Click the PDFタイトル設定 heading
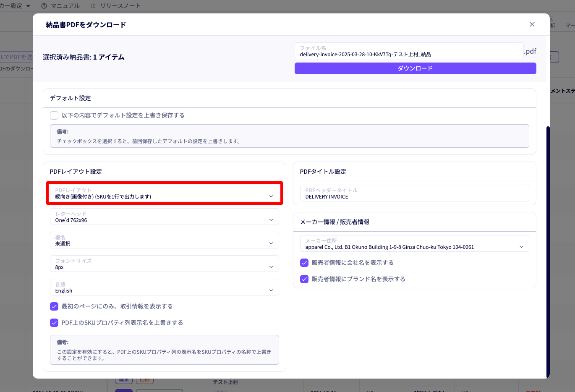Image resolution: width=575 pixels, height=392 pixels. tap(323, 172)
